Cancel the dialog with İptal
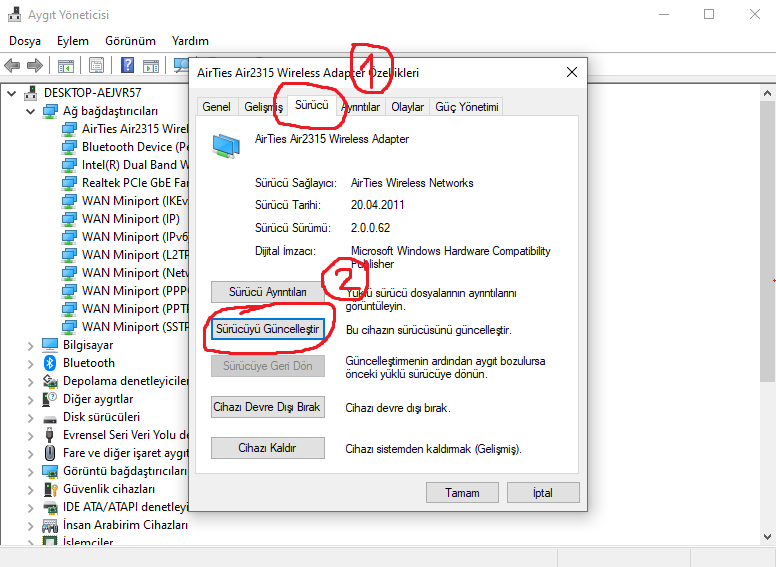The width and height of the screenshot is (776, 567). coord(543,493)
